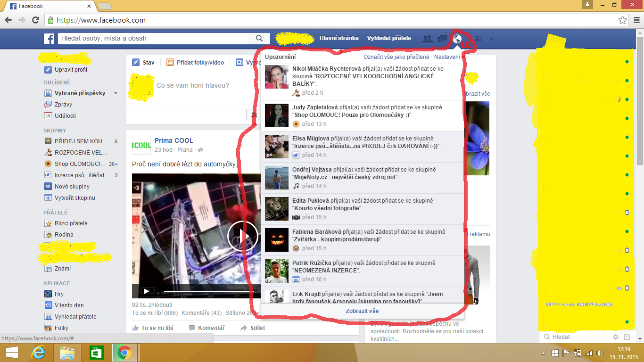
Task: Click Sdílet button on post
Action: pos(253,328)
